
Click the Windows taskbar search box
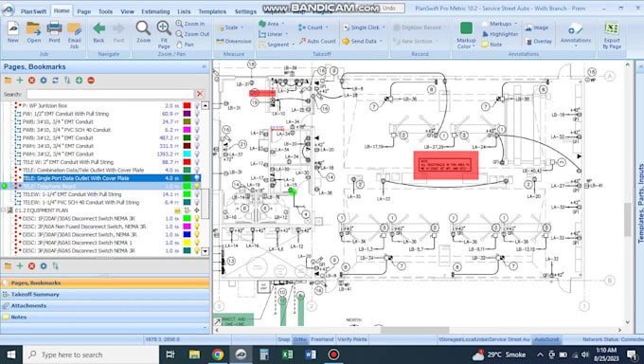point(91,355)
